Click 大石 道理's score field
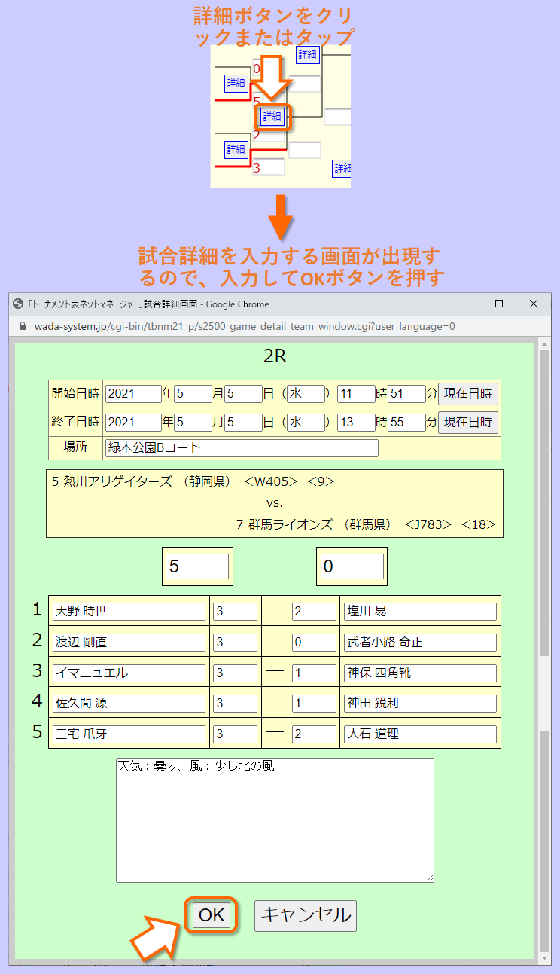Viewport: 560px width, 974px height. pyautogui.click(x=314, y=734)
